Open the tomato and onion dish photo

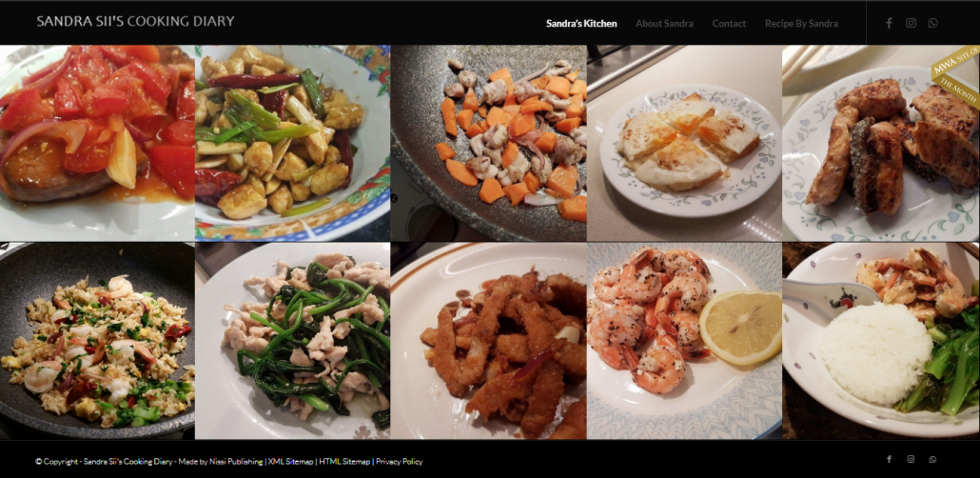pos(97,143)
